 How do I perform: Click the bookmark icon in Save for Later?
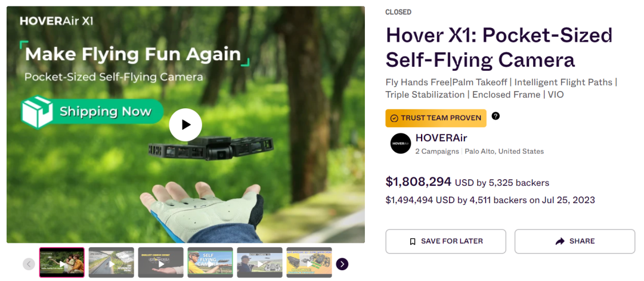point(413,241)
